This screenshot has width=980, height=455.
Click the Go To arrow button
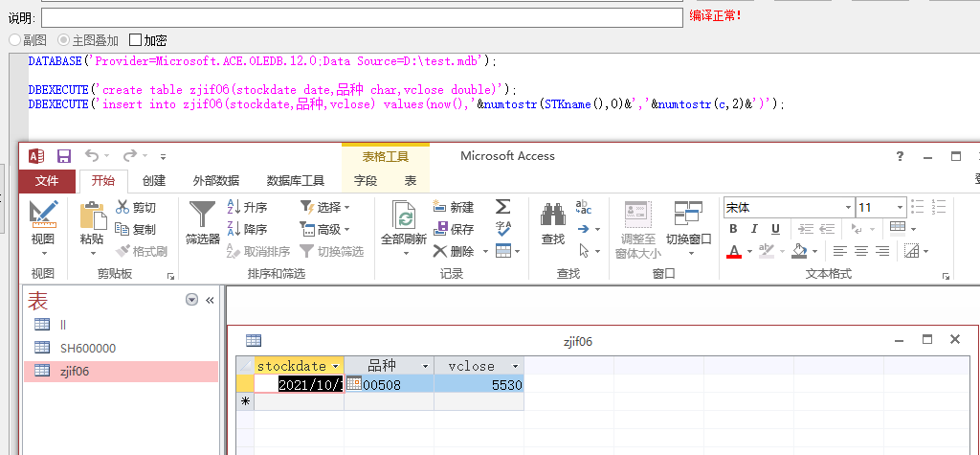point(584,229)
